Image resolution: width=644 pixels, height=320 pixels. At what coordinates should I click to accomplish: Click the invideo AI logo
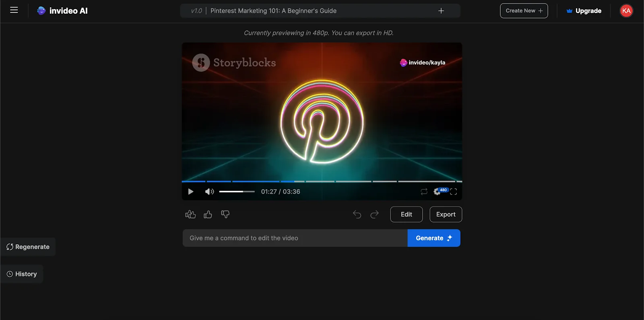pos(62,11)
